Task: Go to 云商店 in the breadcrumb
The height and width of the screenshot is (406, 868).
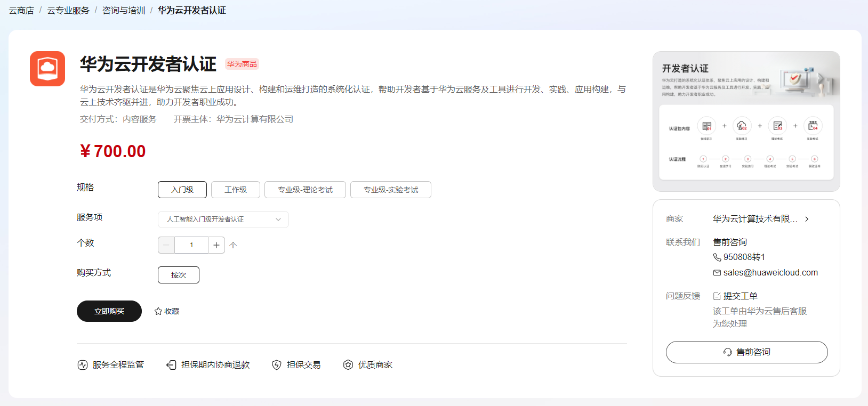Action: (21, 11)
